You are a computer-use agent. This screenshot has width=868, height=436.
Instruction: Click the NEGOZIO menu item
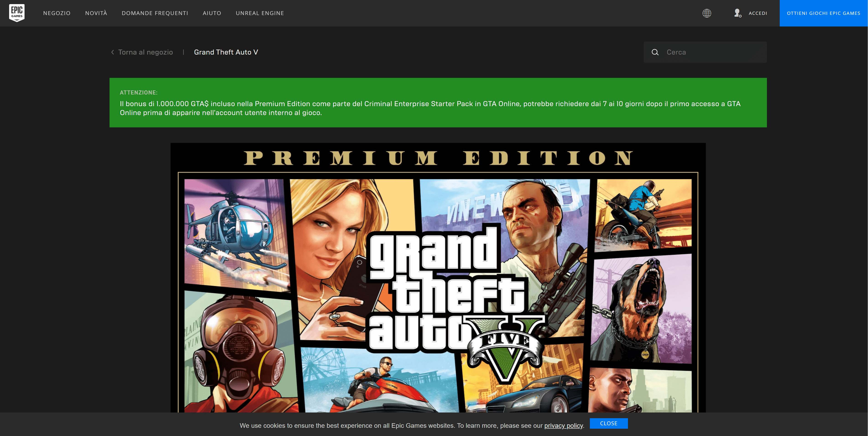point(57,13)
